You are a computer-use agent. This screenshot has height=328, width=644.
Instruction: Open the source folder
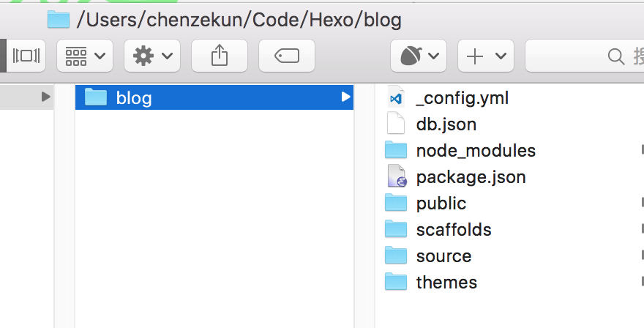(443, 256)
